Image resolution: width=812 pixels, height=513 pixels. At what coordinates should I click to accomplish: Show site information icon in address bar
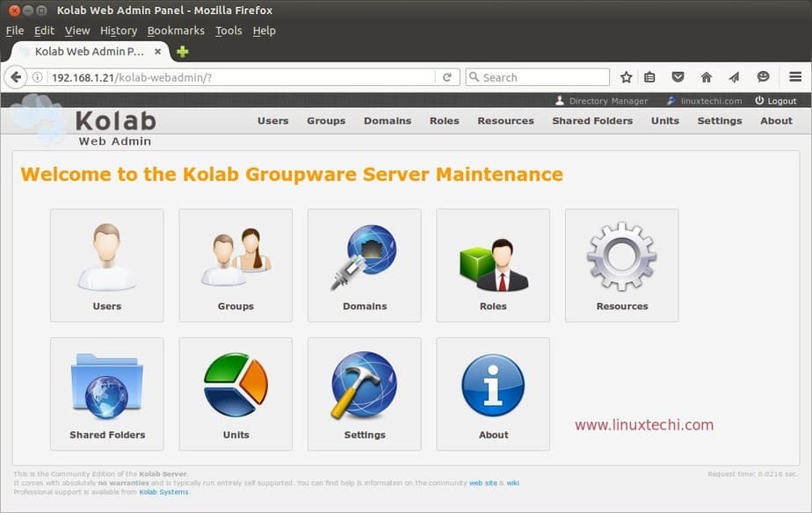[x=37, y=77]
